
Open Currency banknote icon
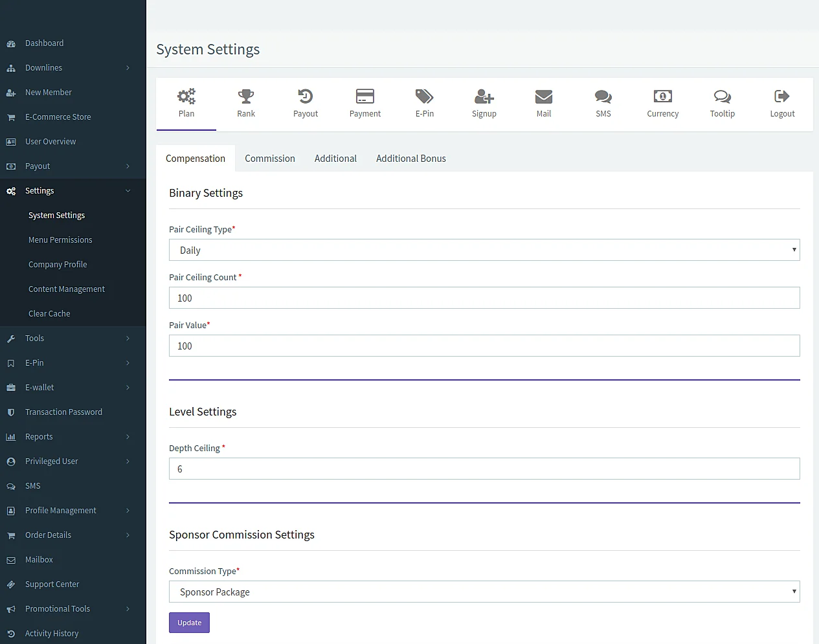click(663, 96)
